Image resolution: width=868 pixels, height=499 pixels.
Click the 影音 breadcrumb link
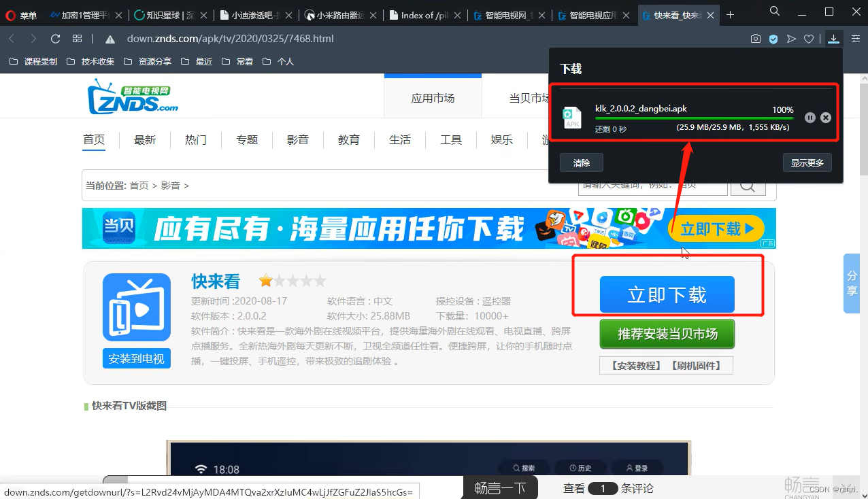point(171,186)
